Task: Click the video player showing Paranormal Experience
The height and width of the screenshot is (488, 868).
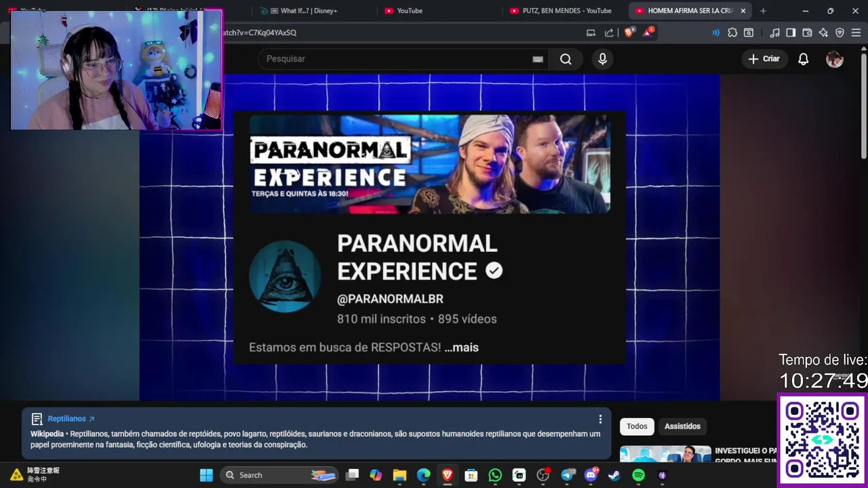Action: [429, 237]
